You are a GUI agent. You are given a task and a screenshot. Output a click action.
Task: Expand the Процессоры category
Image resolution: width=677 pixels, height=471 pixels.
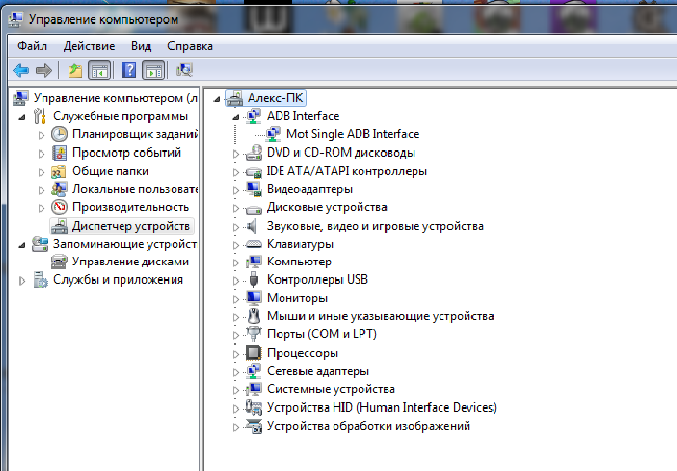(x=236, y=354)
